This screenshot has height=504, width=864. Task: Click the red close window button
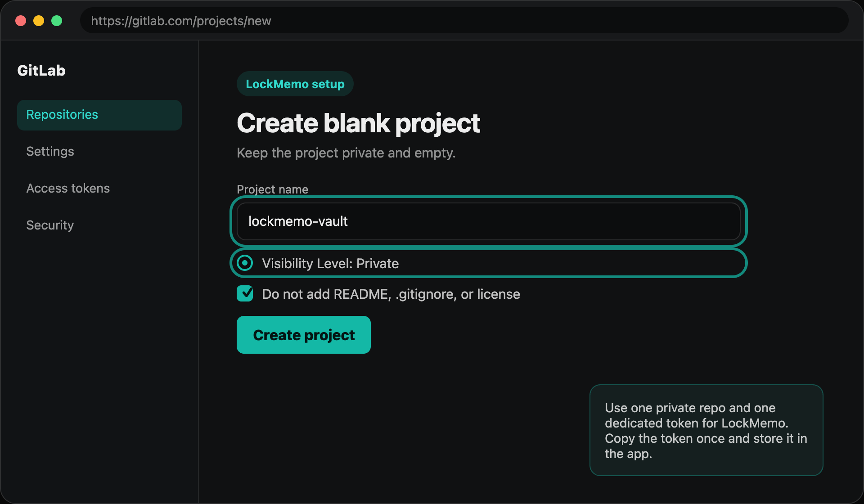coord(21,21)
